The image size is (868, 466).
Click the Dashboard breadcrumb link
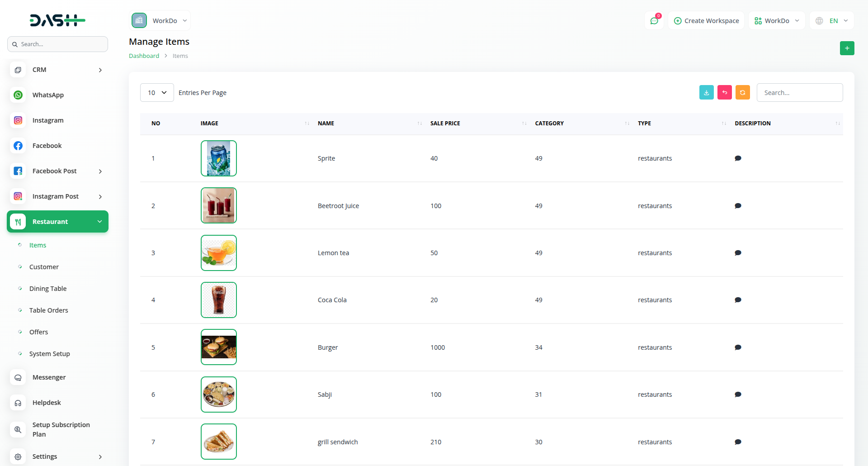tap(144, 56)
